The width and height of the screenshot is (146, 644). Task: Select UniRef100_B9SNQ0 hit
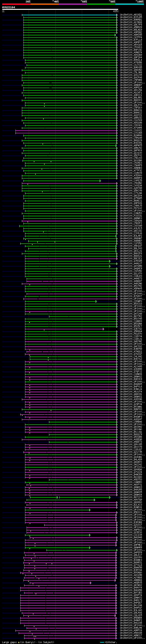tap(131, 572)
